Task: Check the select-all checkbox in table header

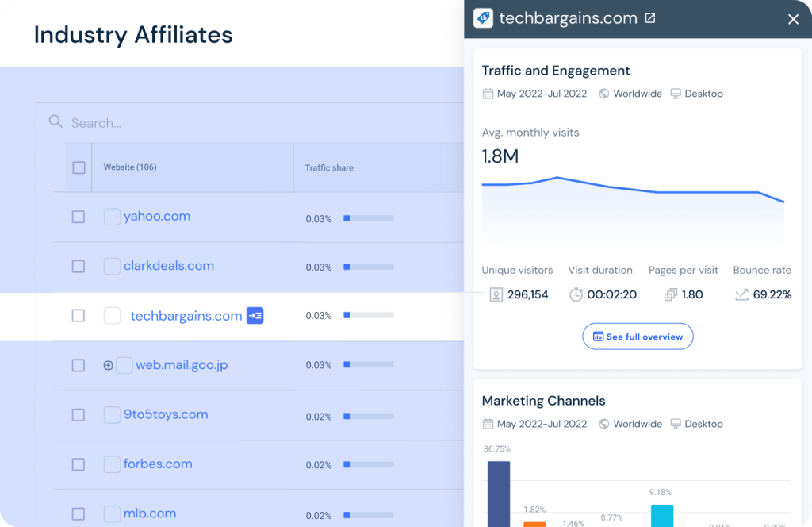Action: coord(78,167)
